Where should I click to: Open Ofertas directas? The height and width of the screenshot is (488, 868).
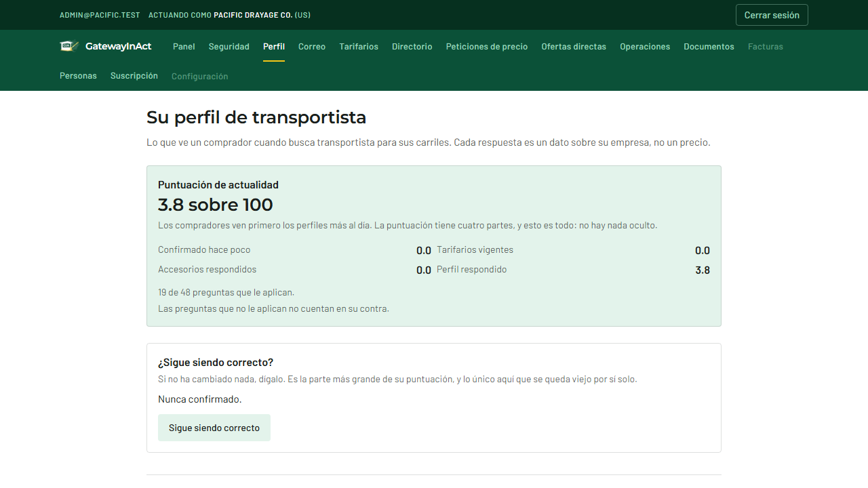coord(574,47)
